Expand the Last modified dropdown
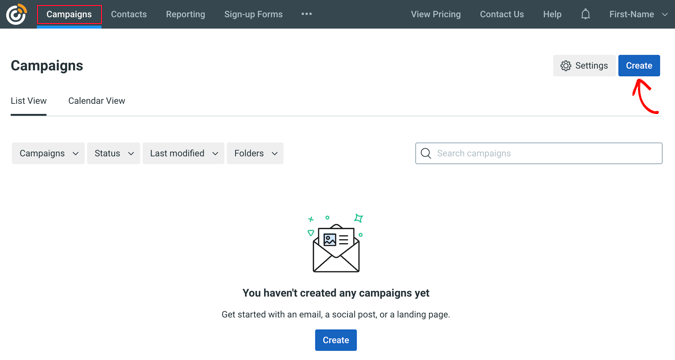 [x=183, y=153]
